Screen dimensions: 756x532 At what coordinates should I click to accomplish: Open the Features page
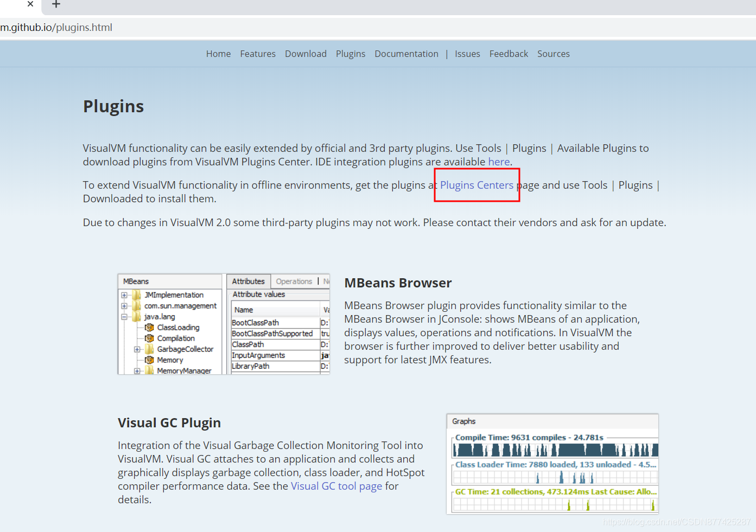tap(258, 54)
